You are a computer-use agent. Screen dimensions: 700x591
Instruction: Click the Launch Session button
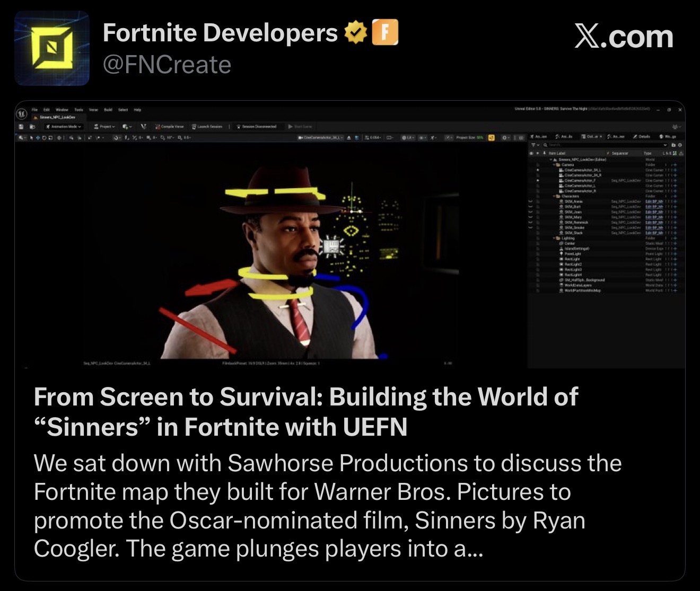207,127
